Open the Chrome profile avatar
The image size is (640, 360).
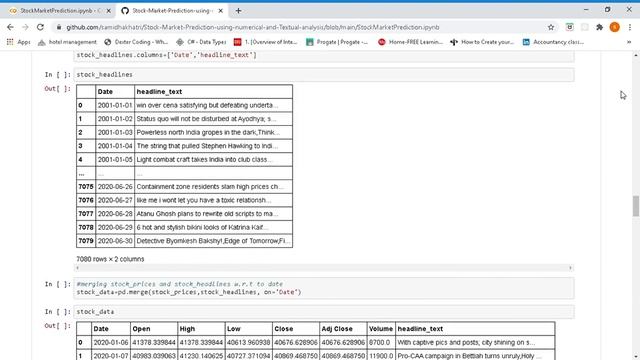(x=614, y=27)
